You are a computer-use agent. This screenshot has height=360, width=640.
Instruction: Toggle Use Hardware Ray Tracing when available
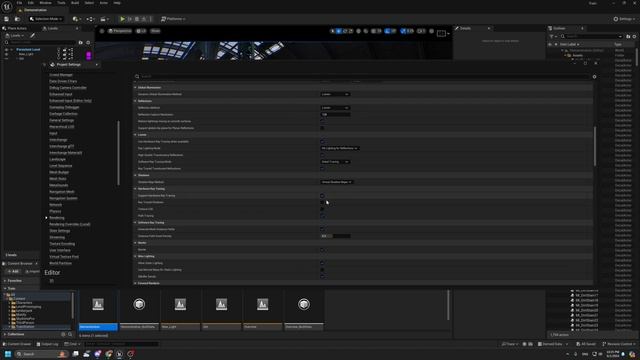click(322, 141)
